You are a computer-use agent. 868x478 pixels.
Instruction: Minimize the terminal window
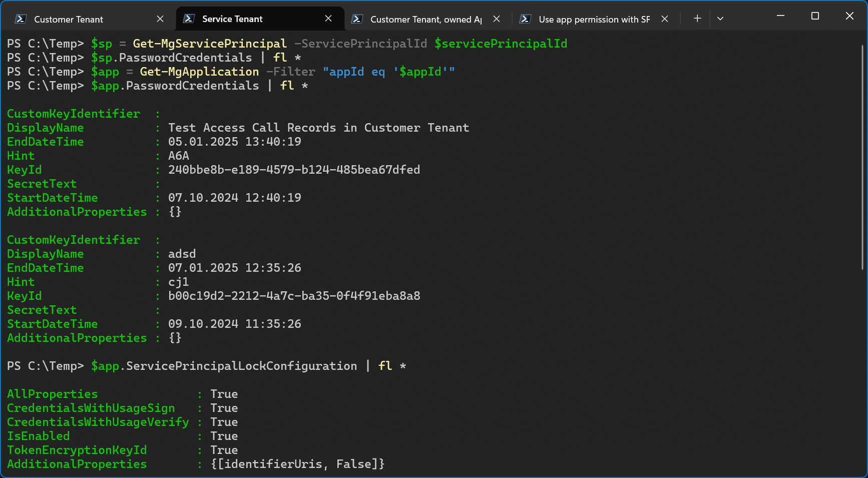click(x=780, y=16)
